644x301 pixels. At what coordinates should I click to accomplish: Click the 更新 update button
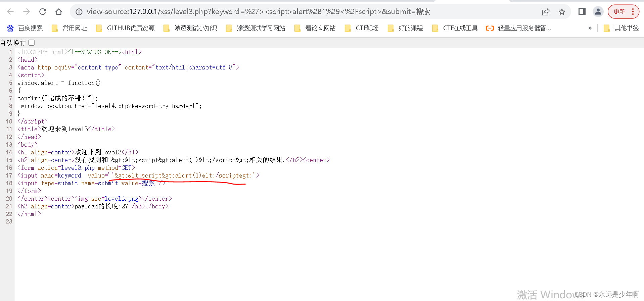[619, 12]
